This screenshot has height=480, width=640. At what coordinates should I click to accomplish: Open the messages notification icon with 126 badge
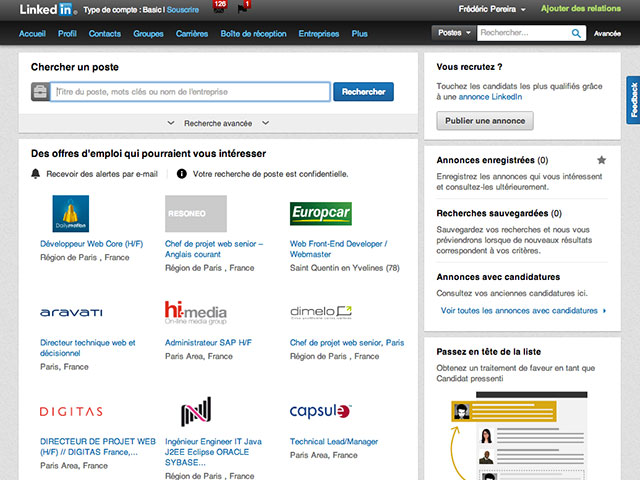pos(219,7)
